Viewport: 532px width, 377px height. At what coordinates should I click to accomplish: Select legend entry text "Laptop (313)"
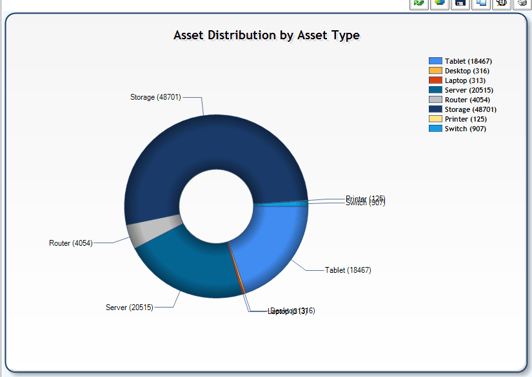coord(465,80)
